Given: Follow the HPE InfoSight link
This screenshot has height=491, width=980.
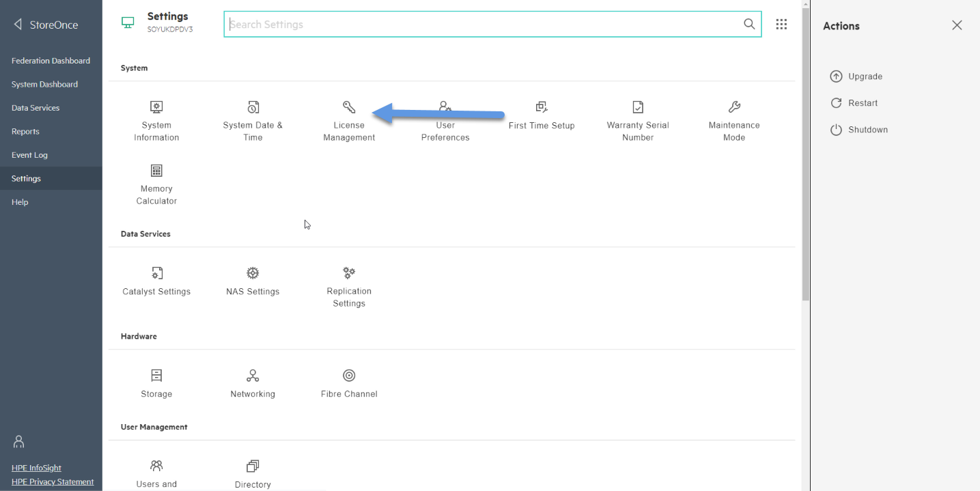Looking at the screenshot, I should tap(36, 468).
